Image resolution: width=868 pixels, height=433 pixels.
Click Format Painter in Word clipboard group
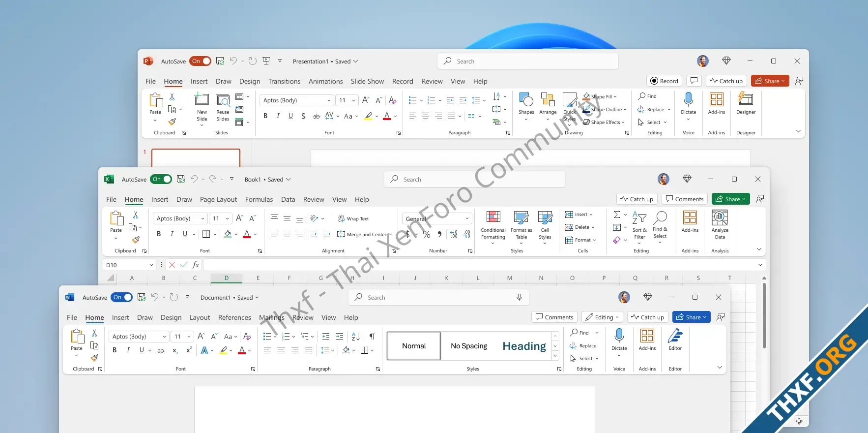pos(95,358)
